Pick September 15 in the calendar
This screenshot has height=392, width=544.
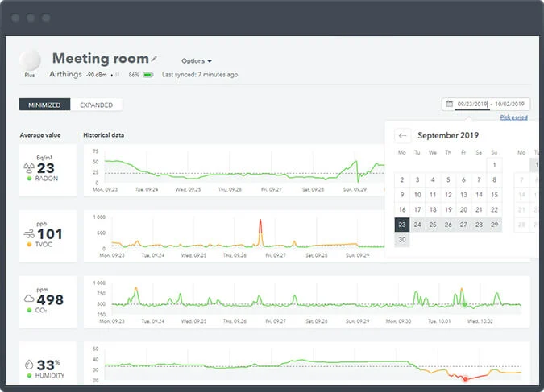(x=494, y=195)
